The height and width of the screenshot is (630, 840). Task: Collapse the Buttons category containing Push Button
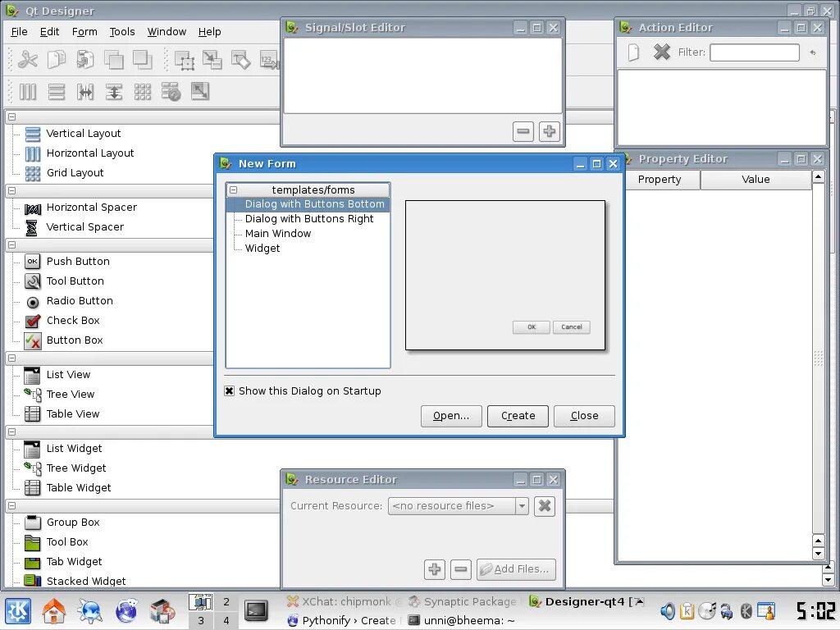pyautogui.click(x=11, y=244)
